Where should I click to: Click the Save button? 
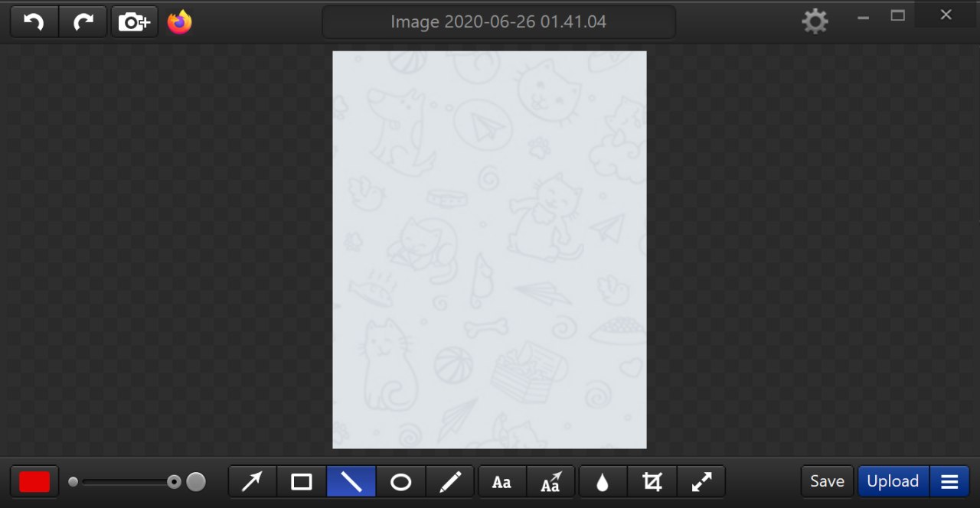click(827, 481)
